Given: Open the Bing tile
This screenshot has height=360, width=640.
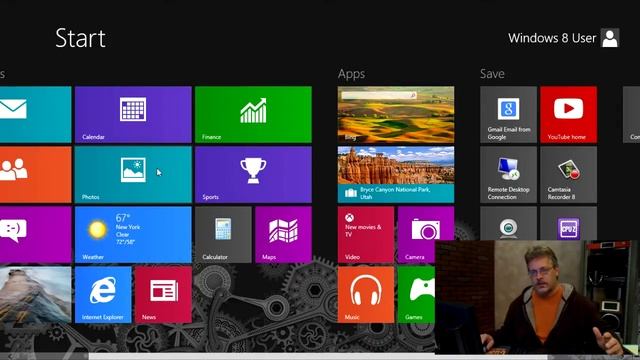Looking at the screenshot, I should tap(396, 114).
